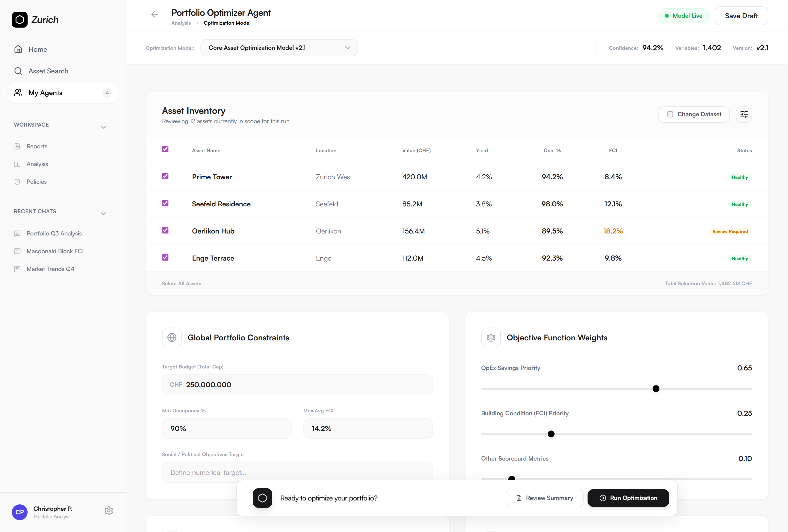Collapse the Recent Chats section chevron
The image size is (788, 532).
[103, 214]
